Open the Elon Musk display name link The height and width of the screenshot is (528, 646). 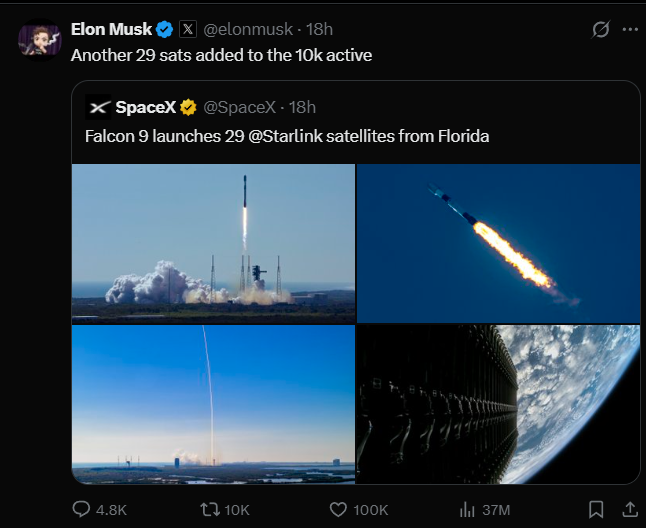coord(111,30)
